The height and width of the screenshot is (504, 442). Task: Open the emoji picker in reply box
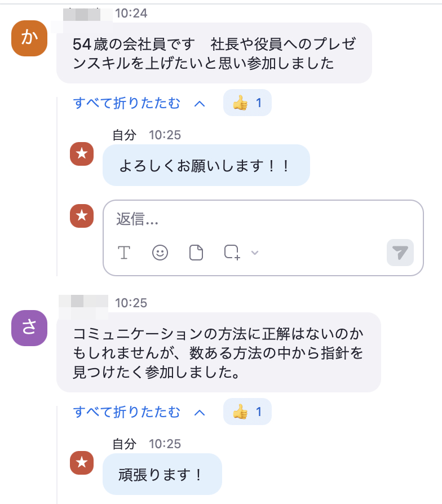160,253
